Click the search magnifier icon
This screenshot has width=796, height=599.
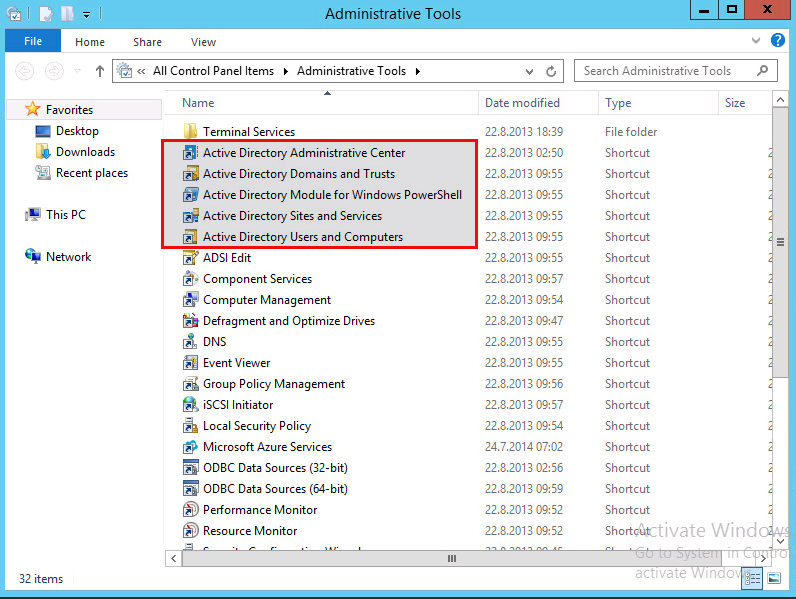coord(762,71)
